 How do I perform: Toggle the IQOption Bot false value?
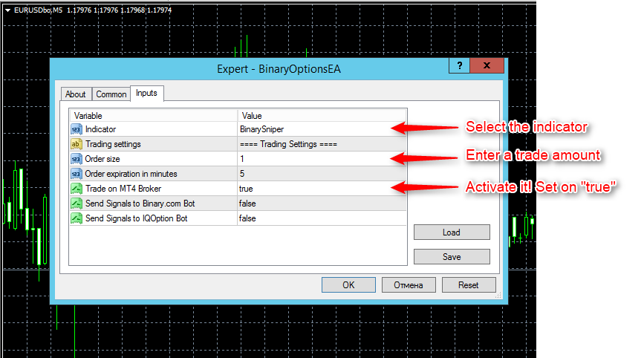(x=322, y=218)
